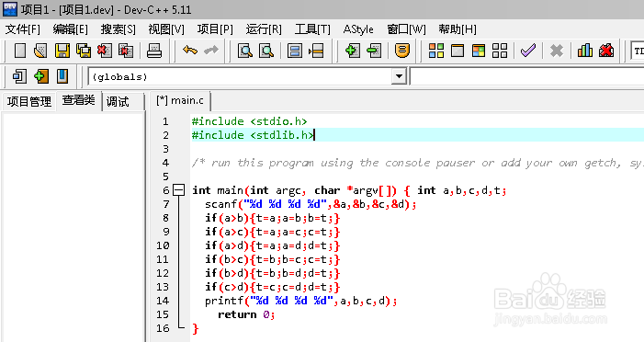The height and width of the screenshot is (342, 644).
Task: Open the 项目[P] menu
Action: click(x=215, y=29)
